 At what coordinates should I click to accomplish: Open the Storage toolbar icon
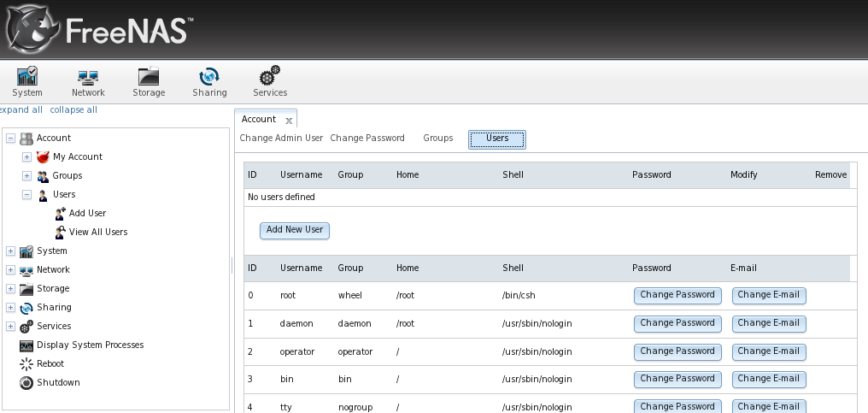pyautogui.click(x=149, y=76)
